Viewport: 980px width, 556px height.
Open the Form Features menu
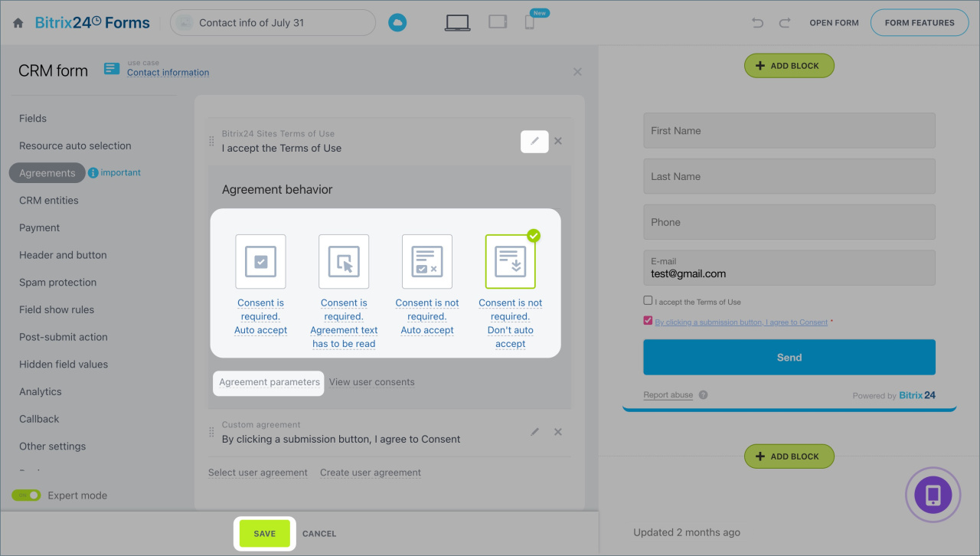(919, 23)
